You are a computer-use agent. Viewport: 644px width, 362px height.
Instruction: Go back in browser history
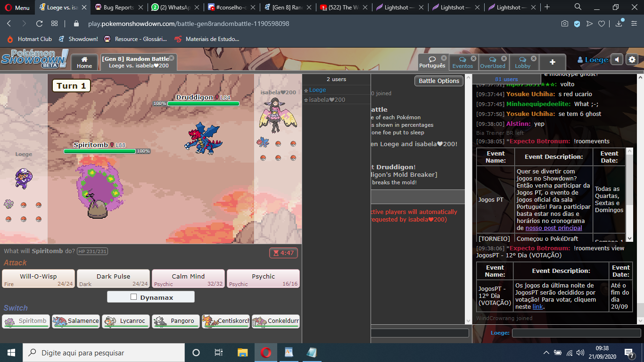point(9,24)
